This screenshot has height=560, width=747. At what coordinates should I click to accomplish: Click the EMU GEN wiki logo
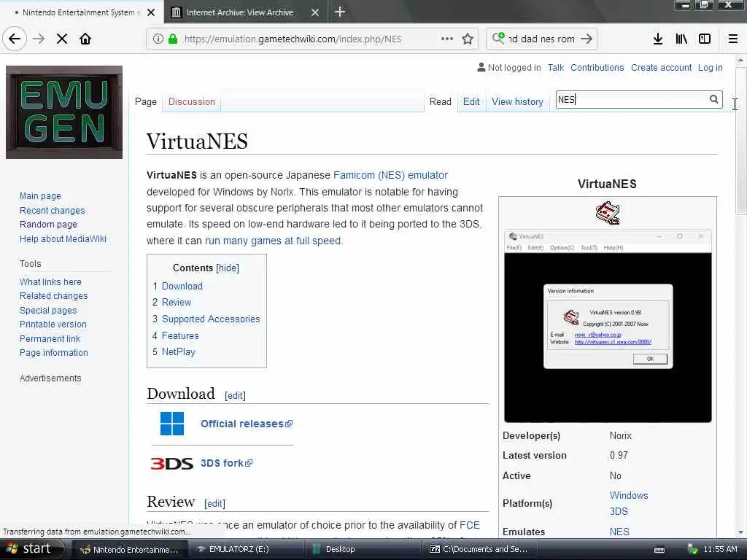coord(64,112)
